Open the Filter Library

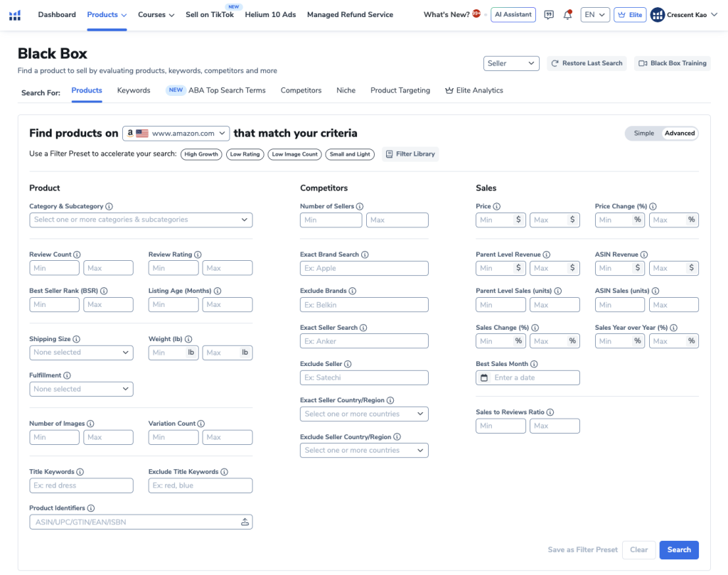410,154
